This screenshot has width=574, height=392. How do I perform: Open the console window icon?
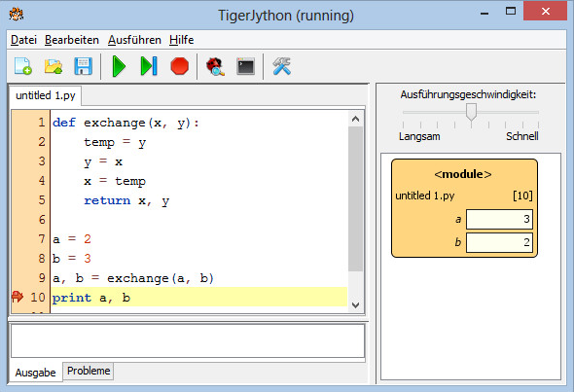(x=245, y=66)
